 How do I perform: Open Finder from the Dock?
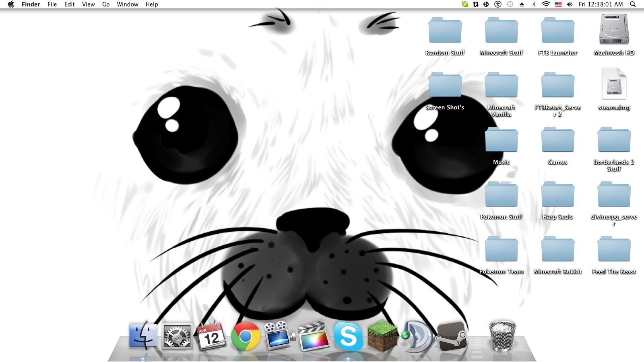[143, 335]
